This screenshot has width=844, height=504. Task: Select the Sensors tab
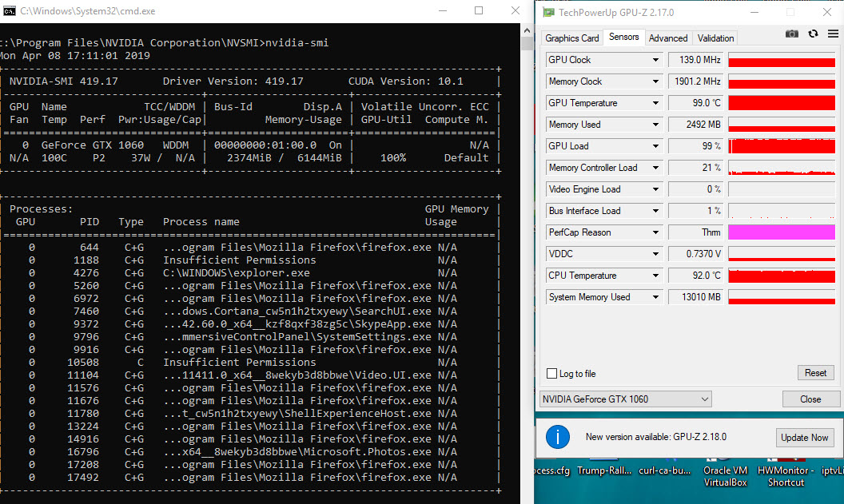(x=624, y=37)
